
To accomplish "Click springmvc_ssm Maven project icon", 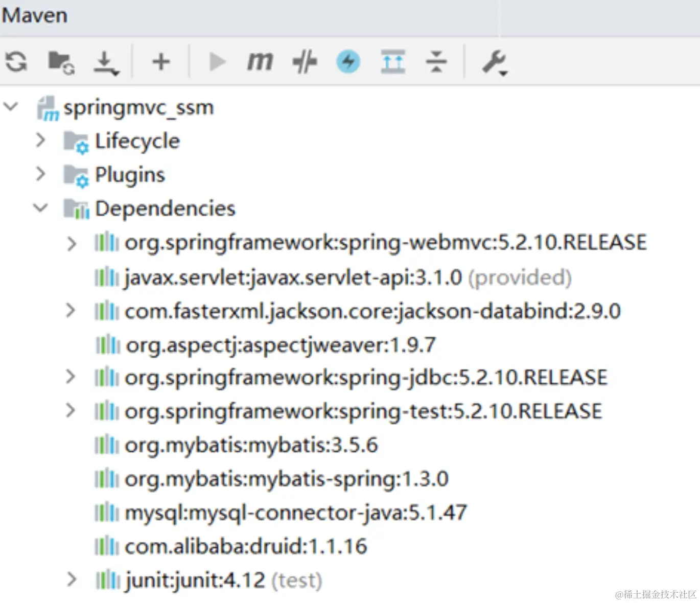I will (x=48, y=108).
